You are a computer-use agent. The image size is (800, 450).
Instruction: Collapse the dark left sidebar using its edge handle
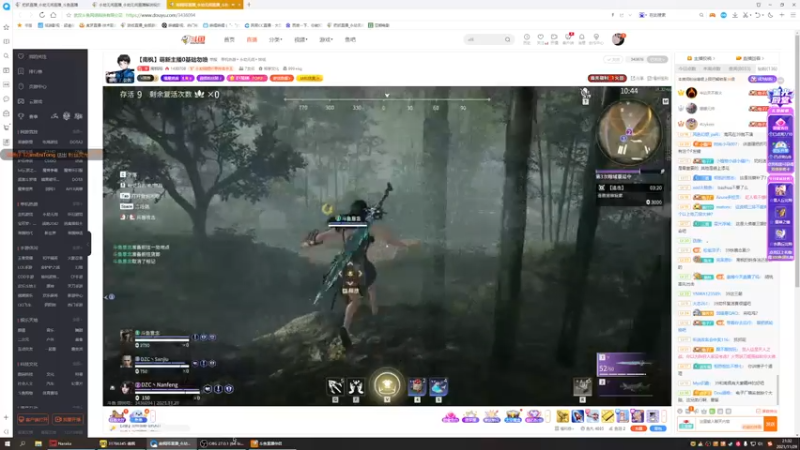(x=89, y=243)
